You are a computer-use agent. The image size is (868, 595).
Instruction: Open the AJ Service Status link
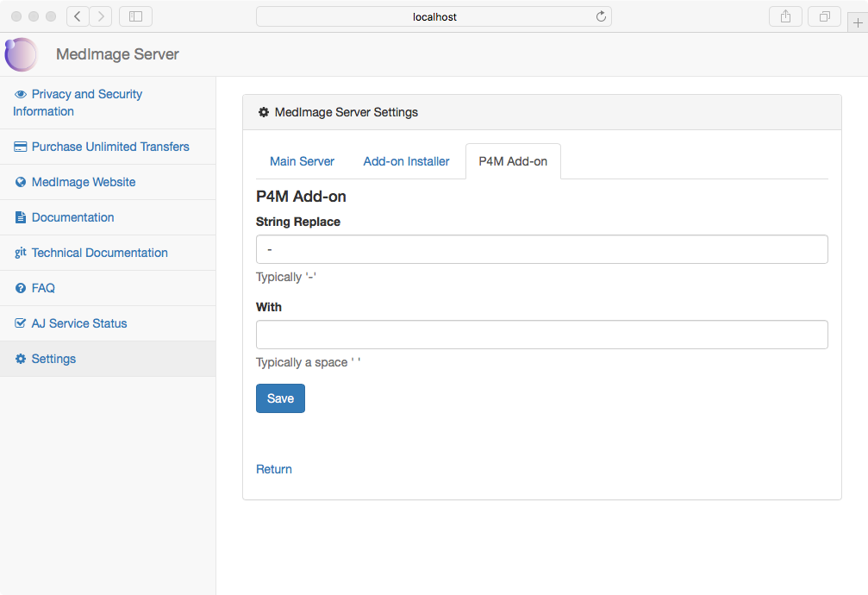tap(79, 323)
